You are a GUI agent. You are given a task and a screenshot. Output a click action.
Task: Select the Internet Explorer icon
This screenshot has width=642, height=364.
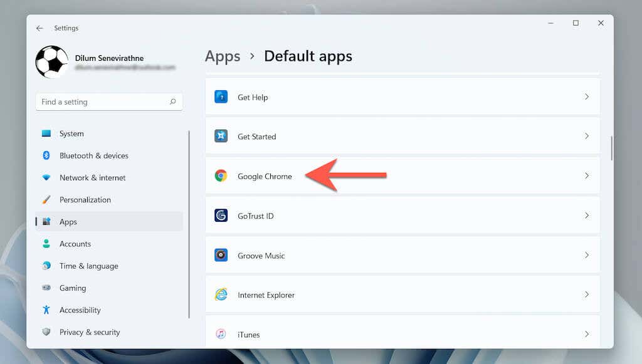221,294
